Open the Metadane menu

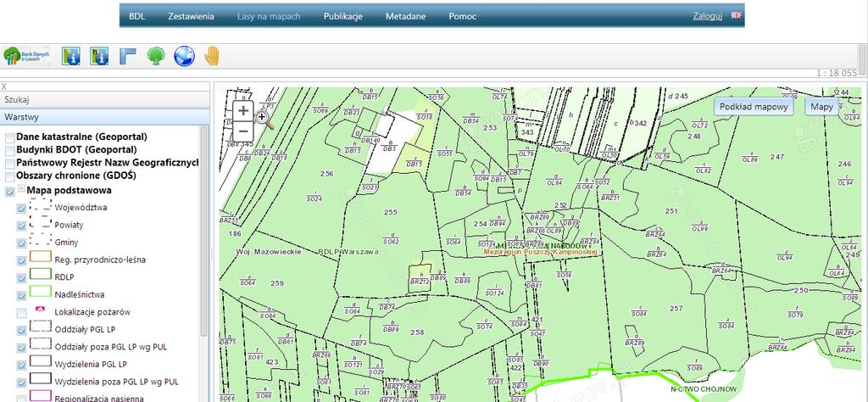405,16
